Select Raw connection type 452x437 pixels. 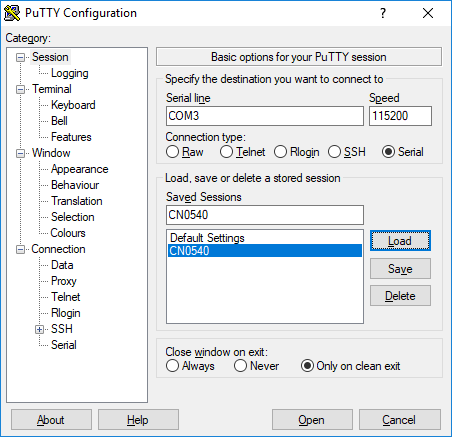[172, 152]
